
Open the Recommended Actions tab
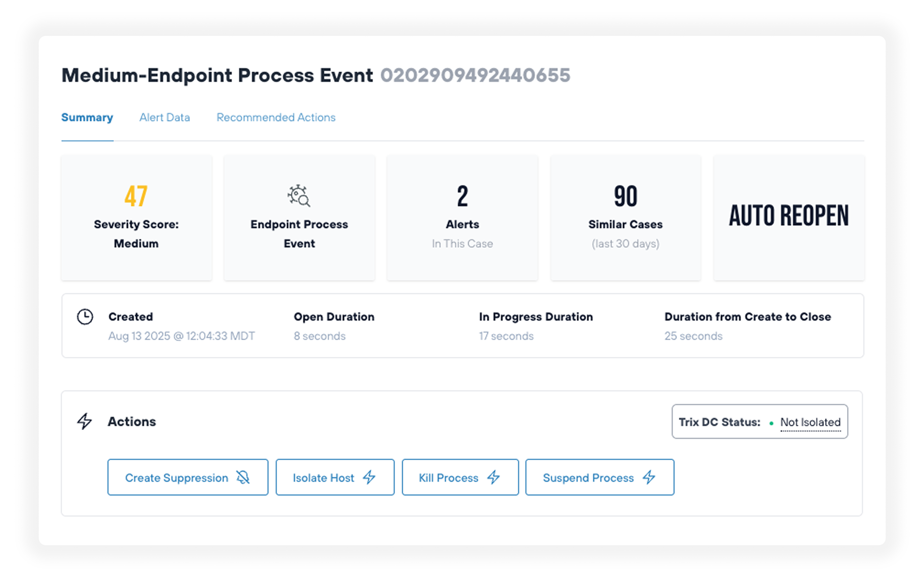(x=276, y=117)
